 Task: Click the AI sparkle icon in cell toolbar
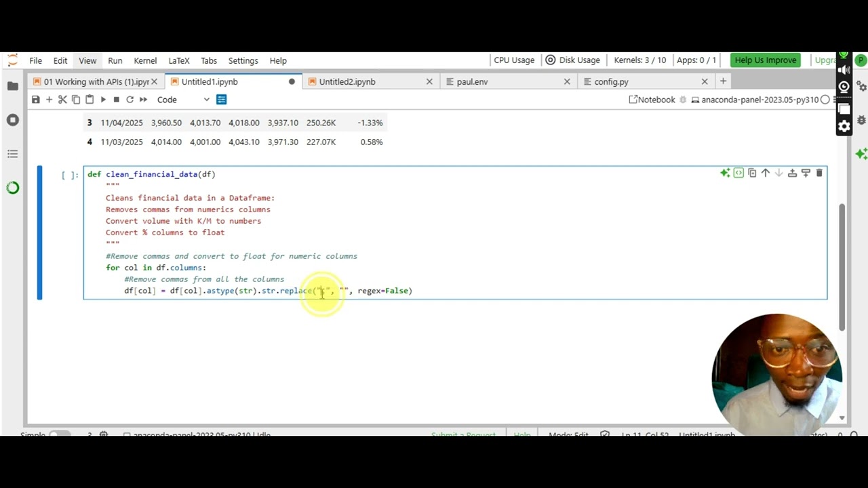(x=725, y=173)
